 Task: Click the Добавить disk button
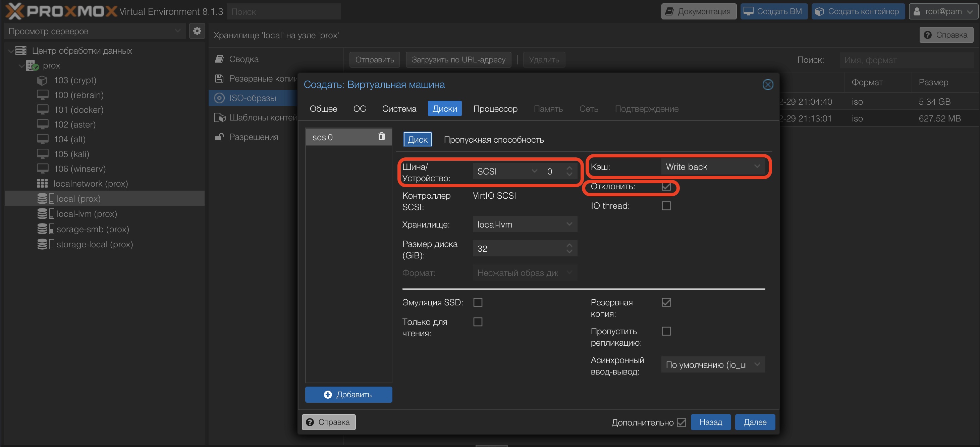[x=348, y=394]
